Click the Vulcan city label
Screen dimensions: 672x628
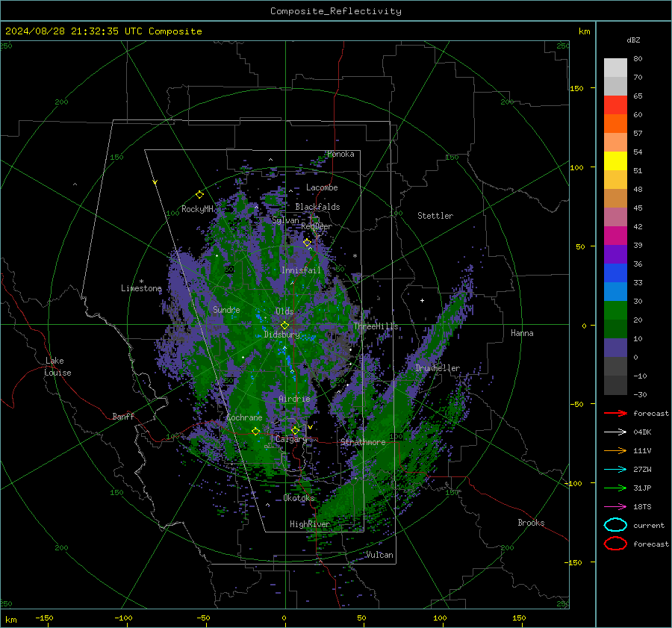click(x=379, y=555)
